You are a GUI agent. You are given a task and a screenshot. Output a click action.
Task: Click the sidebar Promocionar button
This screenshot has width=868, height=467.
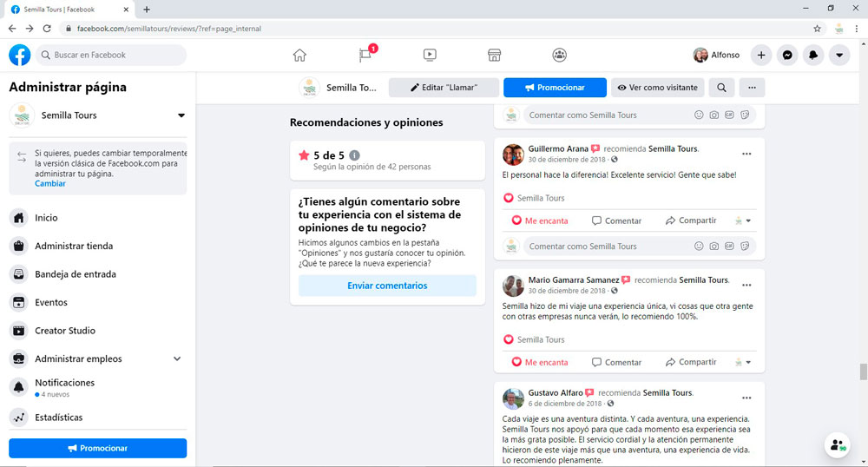point(98,448)
